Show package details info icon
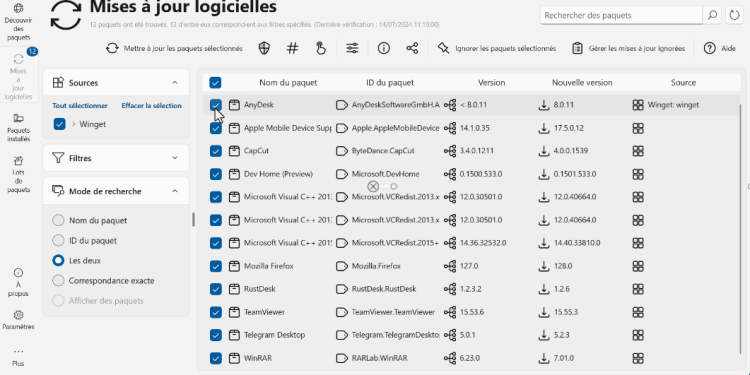Image resolution: width=750 pixels, height=375 pixels. (x=384, y=48)
